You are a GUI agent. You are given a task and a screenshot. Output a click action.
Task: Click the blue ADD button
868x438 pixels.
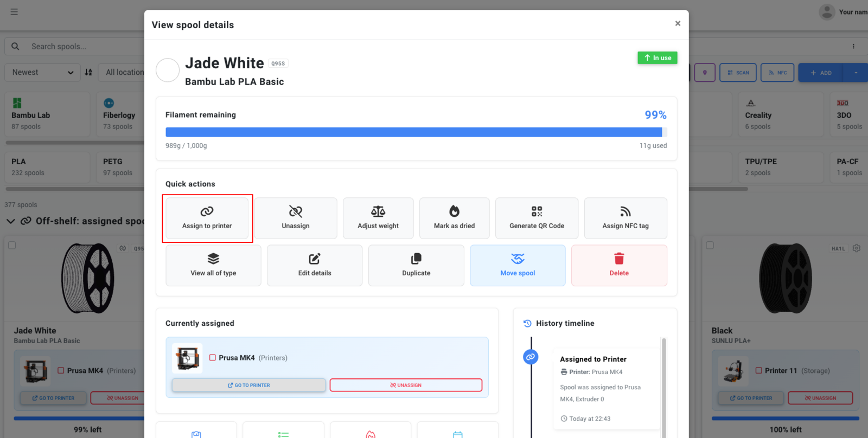[821, 73]
